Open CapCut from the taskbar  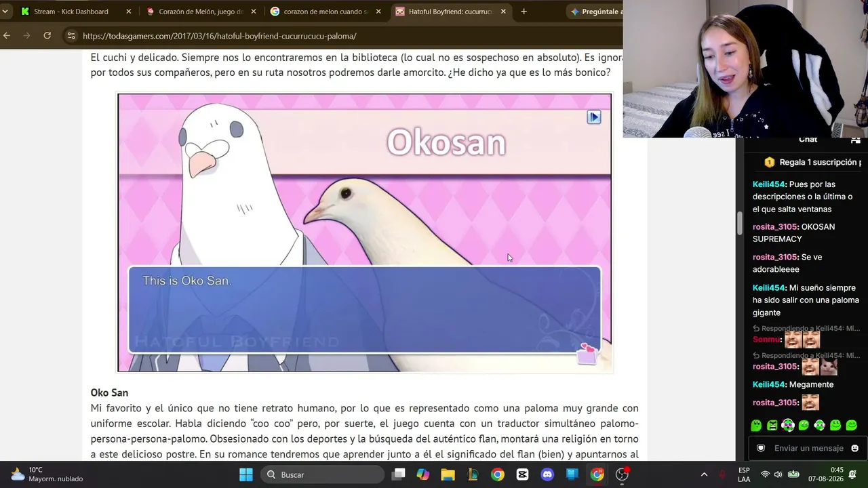point(523,474)
